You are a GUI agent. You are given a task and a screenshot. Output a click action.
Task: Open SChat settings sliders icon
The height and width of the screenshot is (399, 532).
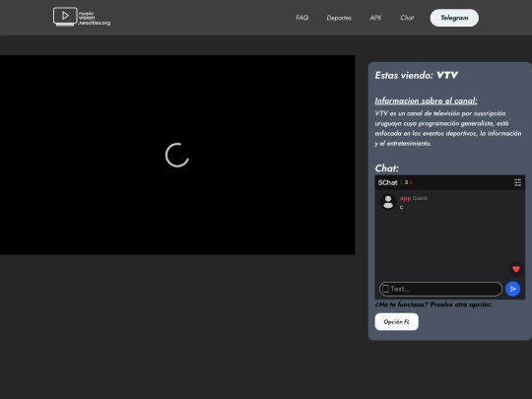(517, 182)
